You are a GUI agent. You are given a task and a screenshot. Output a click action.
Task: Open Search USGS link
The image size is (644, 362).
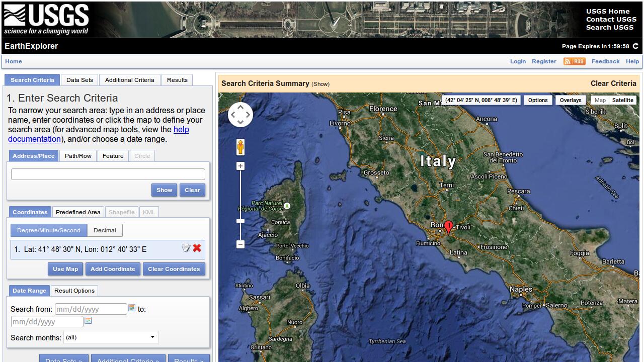(x=610, y=27)
